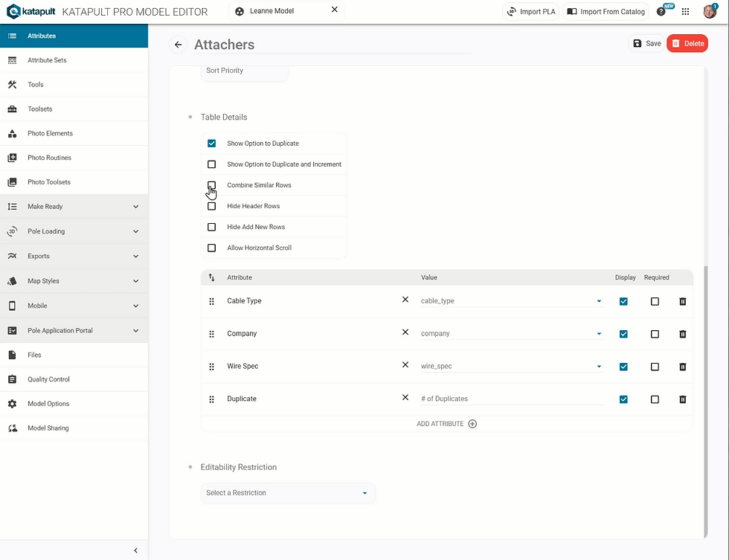Toggle Display checkbox for Cable Type
The height and width of the screenshot is (560, 729).
tap(623, 302)
